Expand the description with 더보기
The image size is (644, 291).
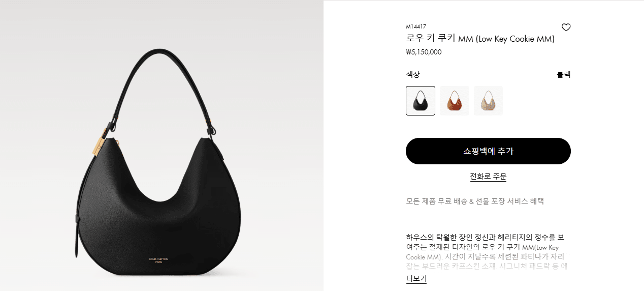click(416, 279)
